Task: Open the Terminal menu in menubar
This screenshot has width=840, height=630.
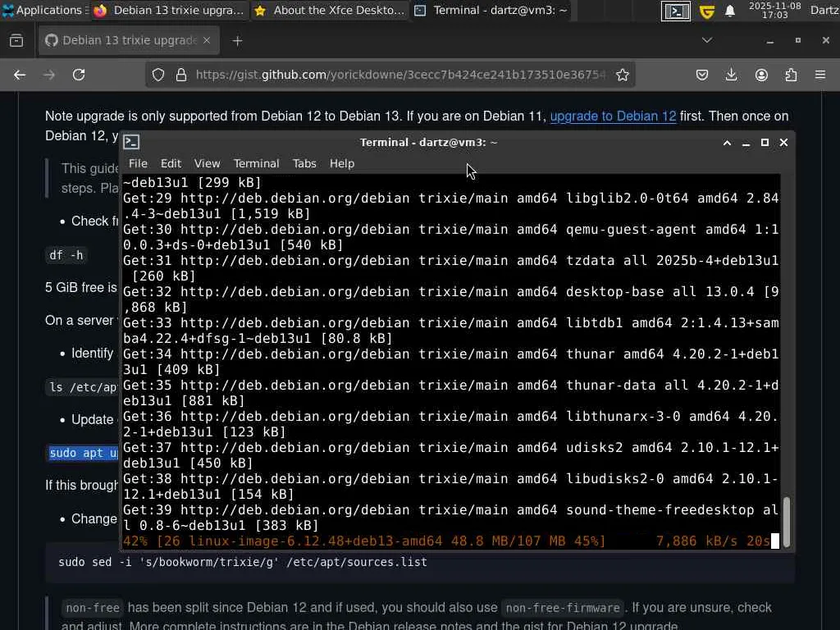Action: click(256, 163)
